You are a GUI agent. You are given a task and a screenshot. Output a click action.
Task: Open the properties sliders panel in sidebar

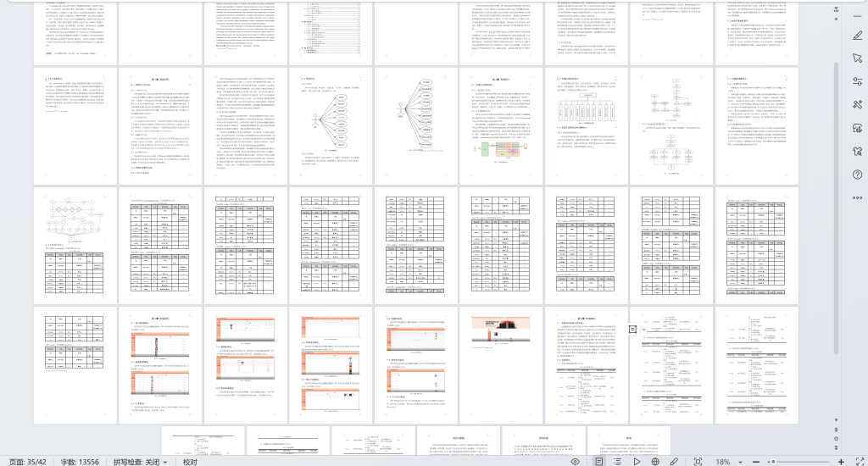point(858,81)
